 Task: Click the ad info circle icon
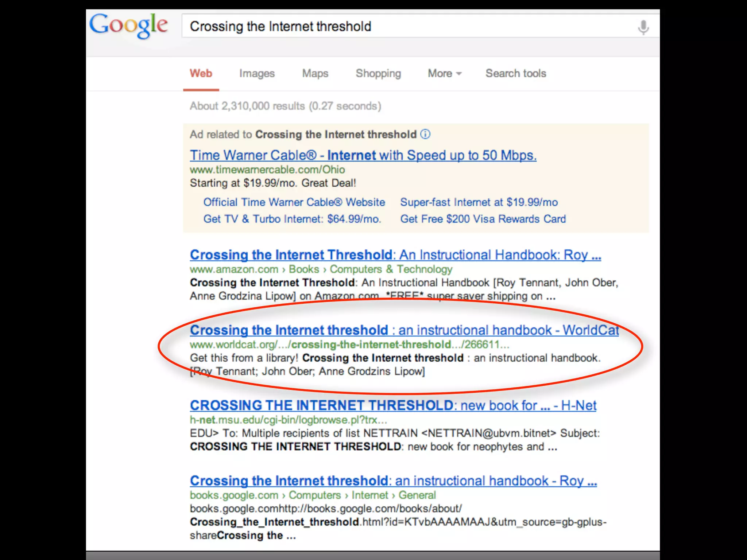coord(425,134)
